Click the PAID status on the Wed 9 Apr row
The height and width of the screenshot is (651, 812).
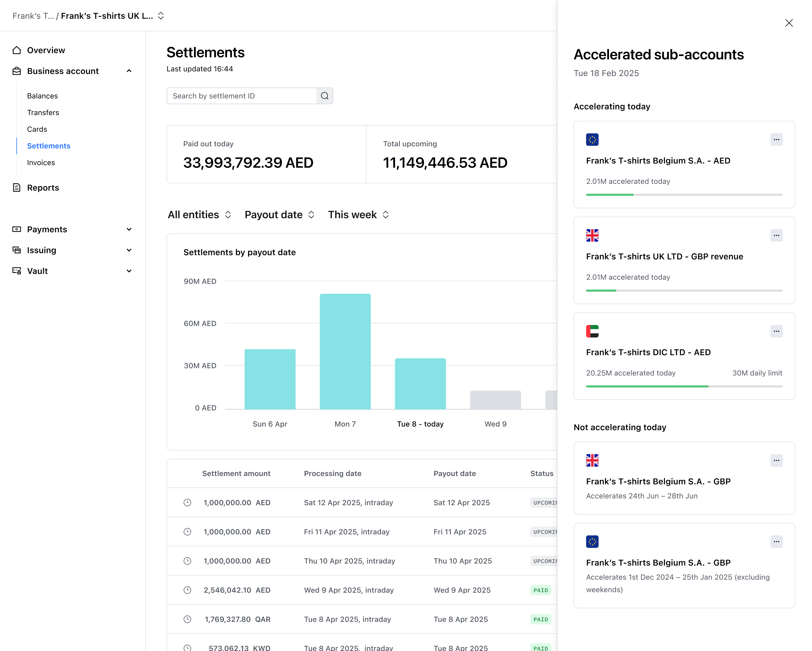pos(541,590)
